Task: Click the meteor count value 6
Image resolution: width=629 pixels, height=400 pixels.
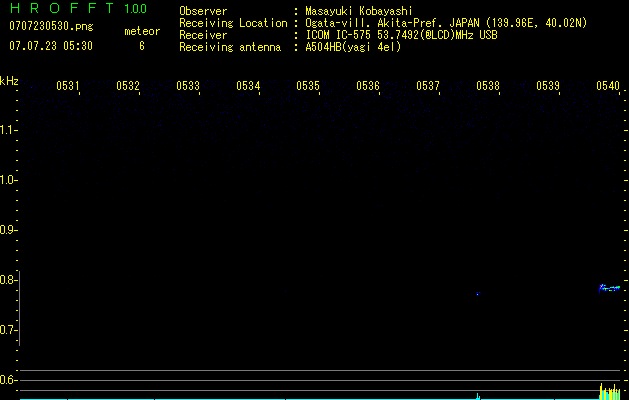Action: click(x=142, y=46)
